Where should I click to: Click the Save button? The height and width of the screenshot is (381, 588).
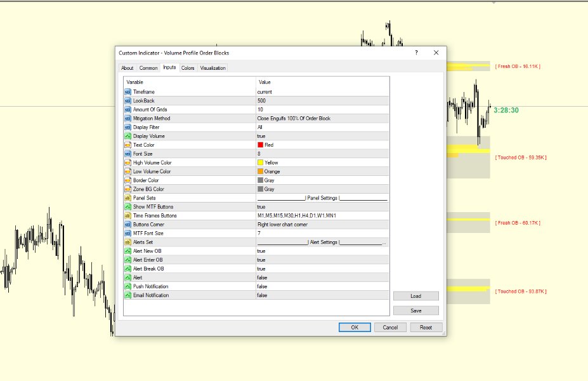click(416, 311)
